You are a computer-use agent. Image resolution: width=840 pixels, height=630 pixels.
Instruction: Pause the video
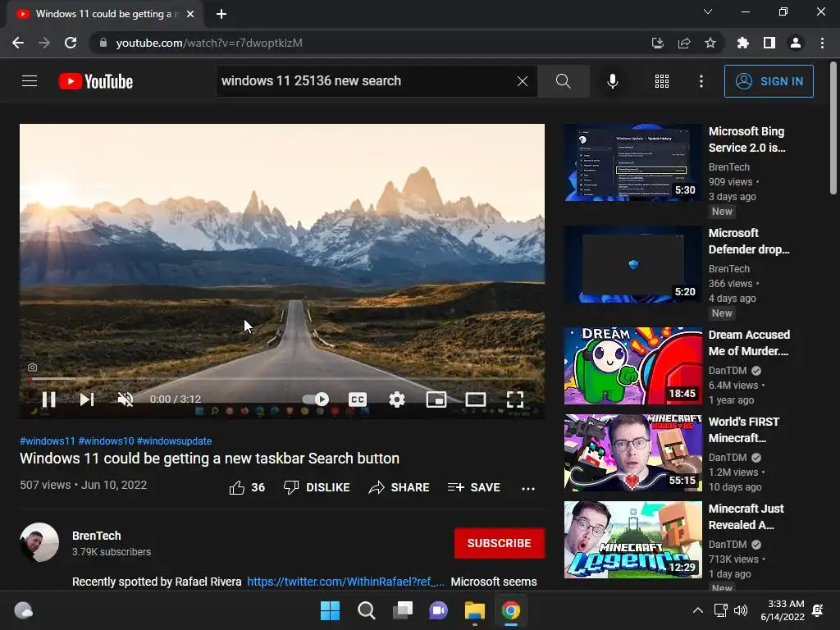click(x=48, y=399)
